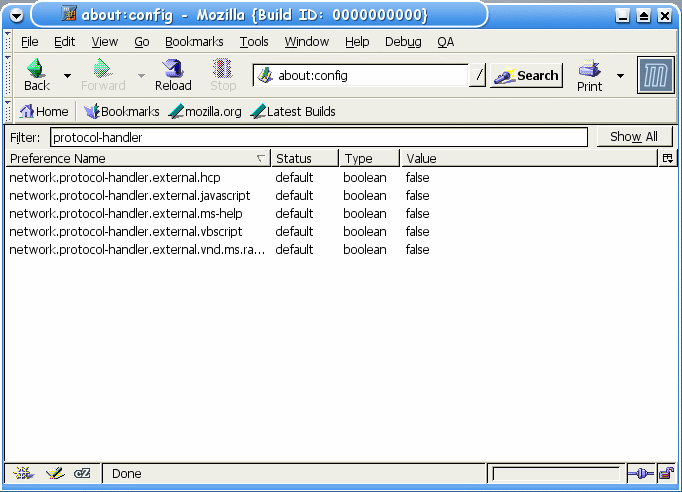The width and height of the screenshot is (682, 492).
Task: Toggle online/offline plug icon
Action: 641,473
